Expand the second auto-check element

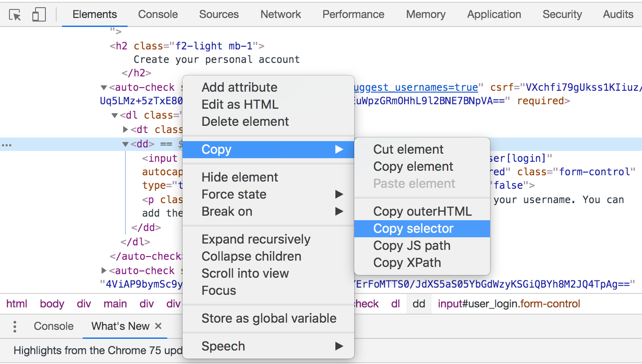click(104, 271)
